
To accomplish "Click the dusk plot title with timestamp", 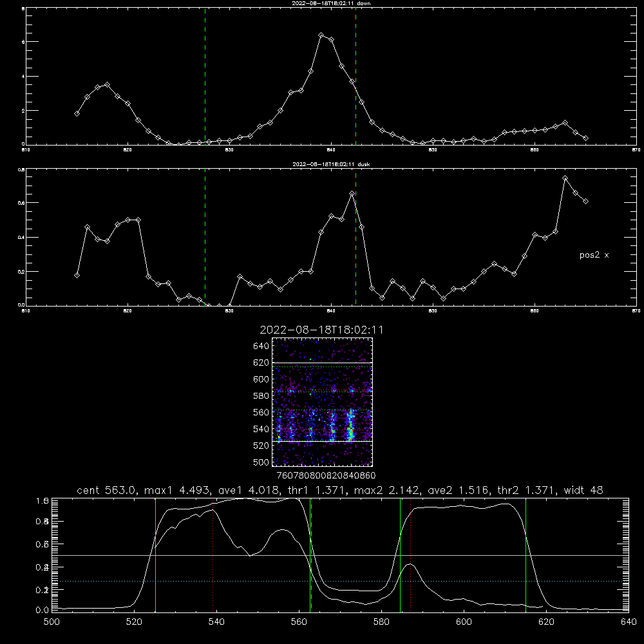I will coord(331,164).
